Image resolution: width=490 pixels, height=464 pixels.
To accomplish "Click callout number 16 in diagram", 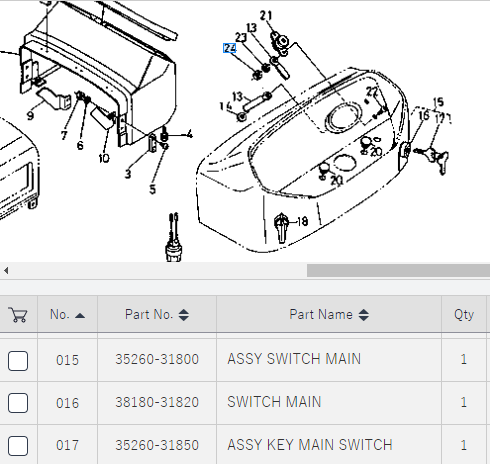I will point(424,115).
